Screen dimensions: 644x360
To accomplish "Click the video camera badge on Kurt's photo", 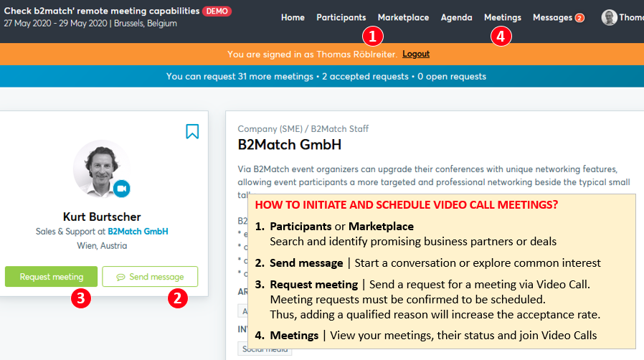I will (122, 189).
